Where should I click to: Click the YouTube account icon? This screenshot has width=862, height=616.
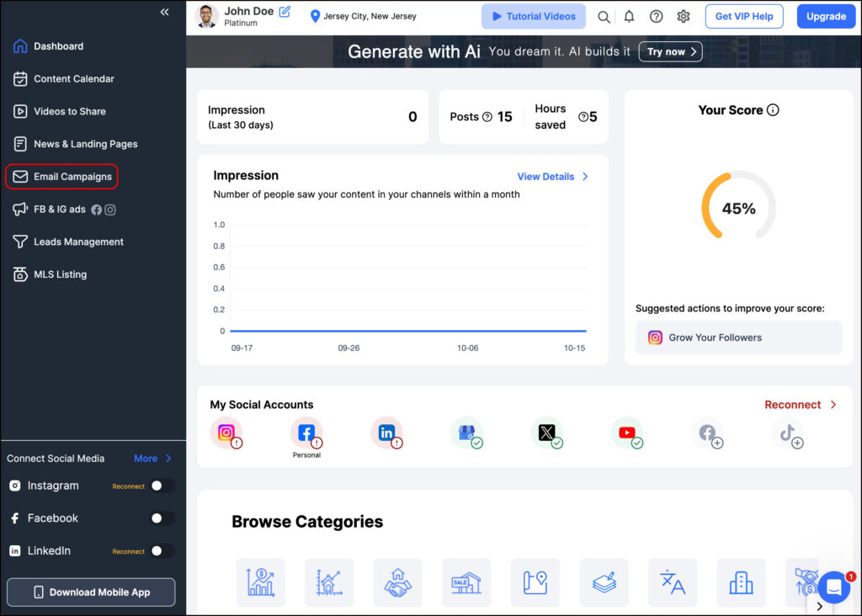click(x=627, y=433)
